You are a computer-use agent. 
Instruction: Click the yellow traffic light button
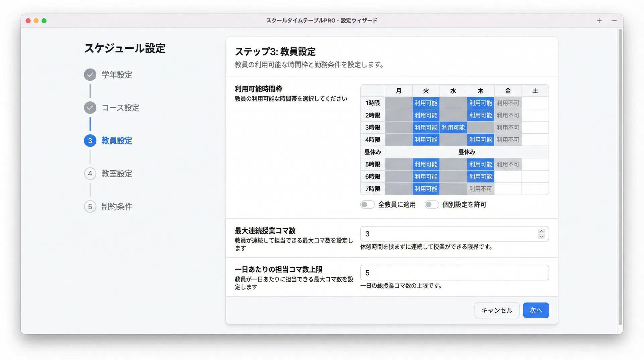click(36, 20)
